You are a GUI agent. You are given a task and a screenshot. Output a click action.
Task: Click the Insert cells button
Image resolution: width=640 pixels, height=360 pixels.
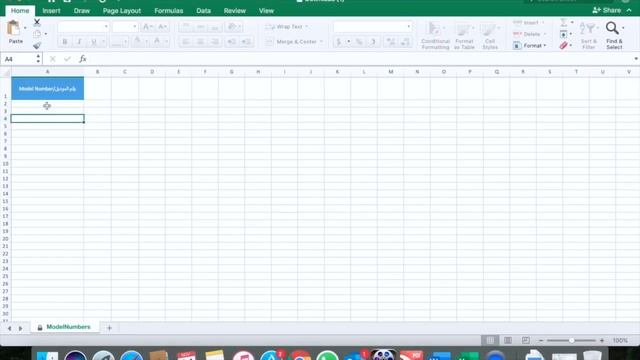point(529,22)
